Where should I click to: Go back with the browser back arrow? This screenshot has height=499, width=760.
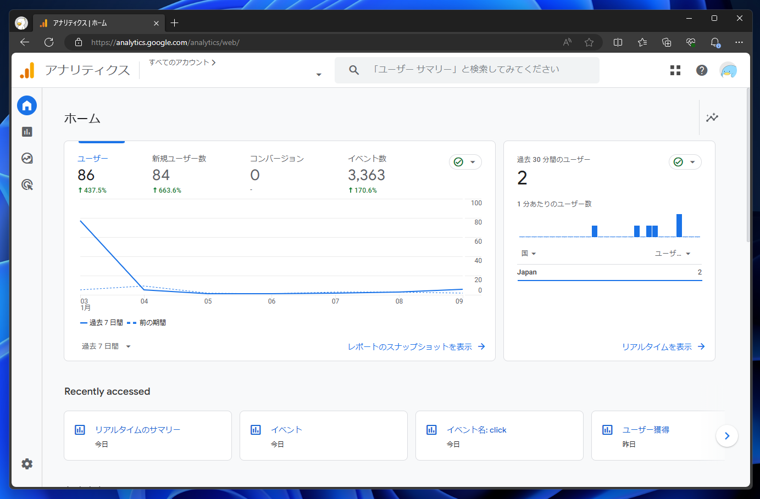pyautogui.click(x=25, y=42)
